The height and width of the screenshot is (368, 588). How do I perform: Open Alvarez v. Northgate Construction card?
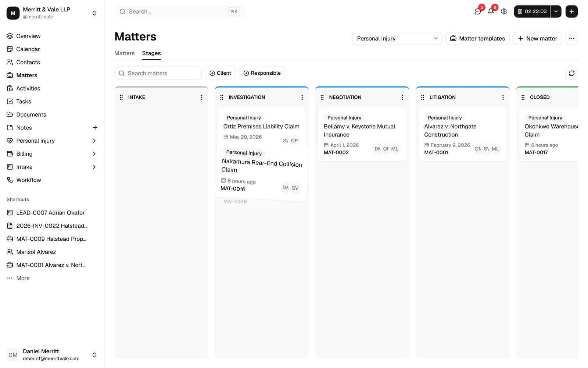(x=462, y=134)
